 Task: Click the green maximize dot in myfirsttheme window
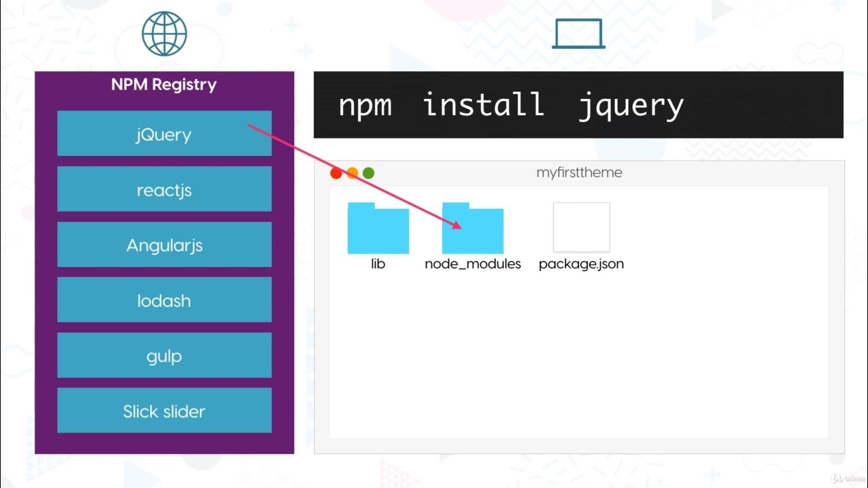click(368, 173)
